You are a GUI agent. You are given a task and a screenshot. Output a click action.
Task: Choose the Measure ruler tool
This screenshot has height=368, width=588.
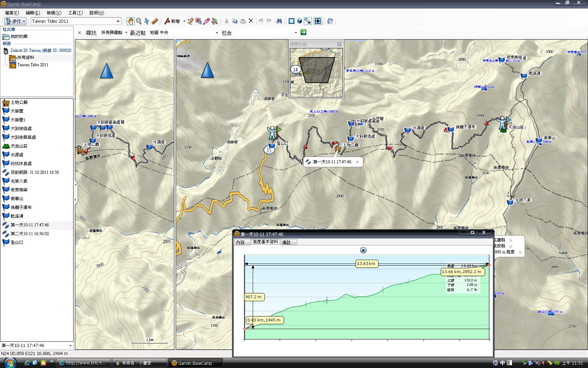pos(155,21)
